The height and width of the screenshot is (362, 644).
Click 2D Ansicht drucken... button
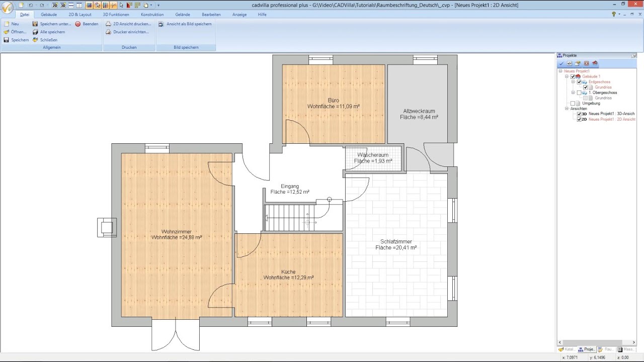point(128,24)
